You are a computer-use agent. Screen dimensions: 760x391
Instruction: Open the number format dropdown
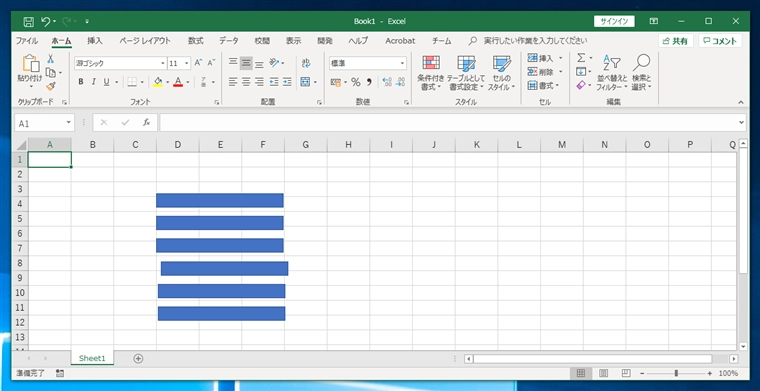402,63
